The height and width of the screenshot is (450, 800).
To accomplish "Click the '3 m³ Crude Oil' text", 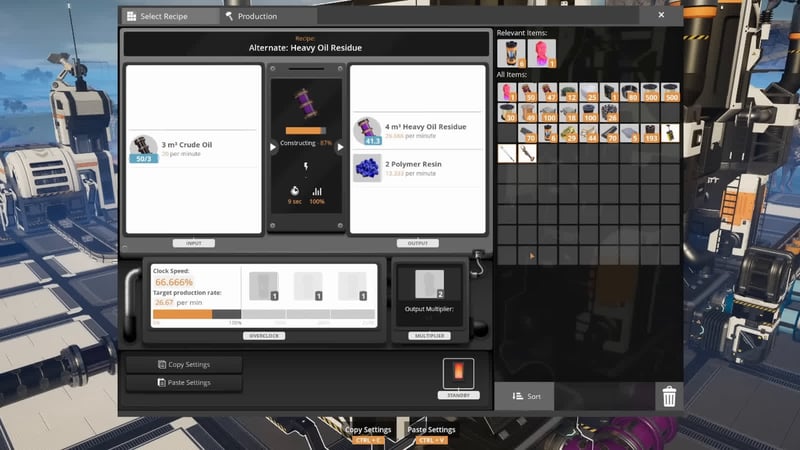I will point(187,144).
